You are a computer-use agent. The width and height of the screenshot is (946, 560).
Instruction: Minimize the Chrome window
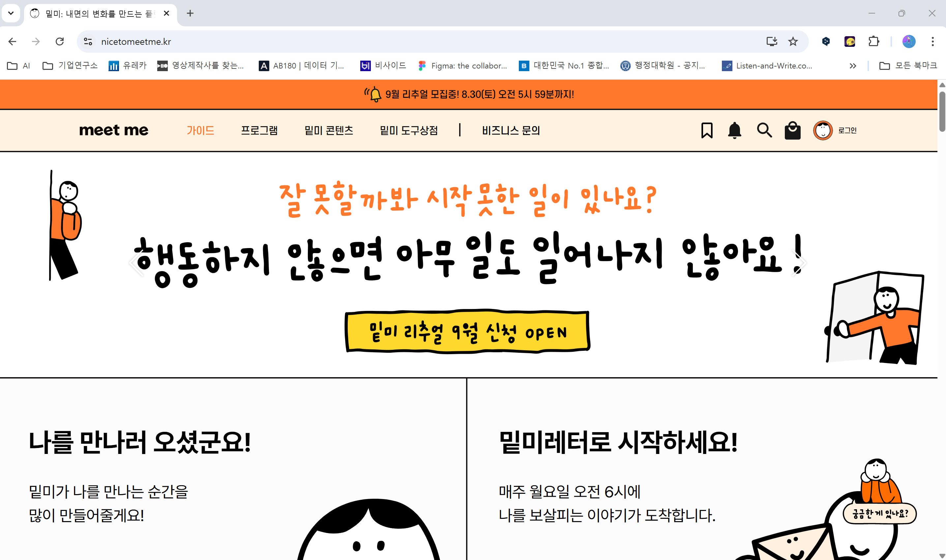(872, 13)
